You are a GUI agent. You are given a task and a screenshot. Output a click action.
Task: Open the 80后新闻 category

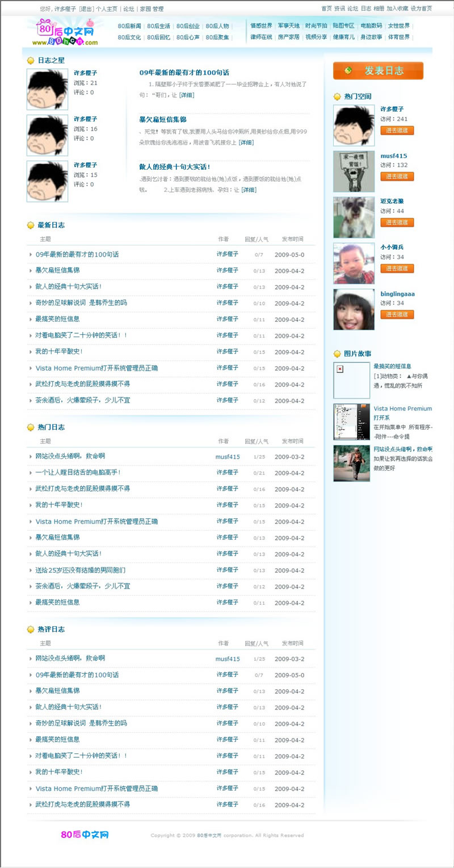click(129, 26)
